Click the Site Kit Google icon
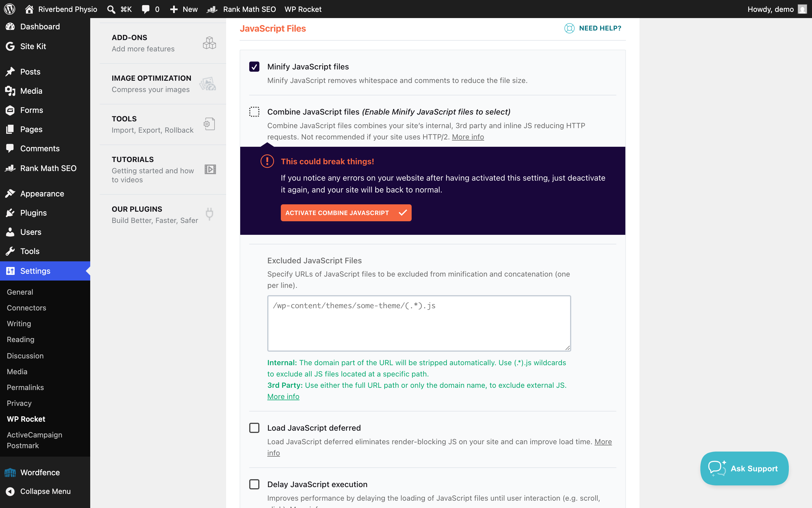Image resolution: width=812 pixels, height=508 pixels. click(x=10, y=46)
